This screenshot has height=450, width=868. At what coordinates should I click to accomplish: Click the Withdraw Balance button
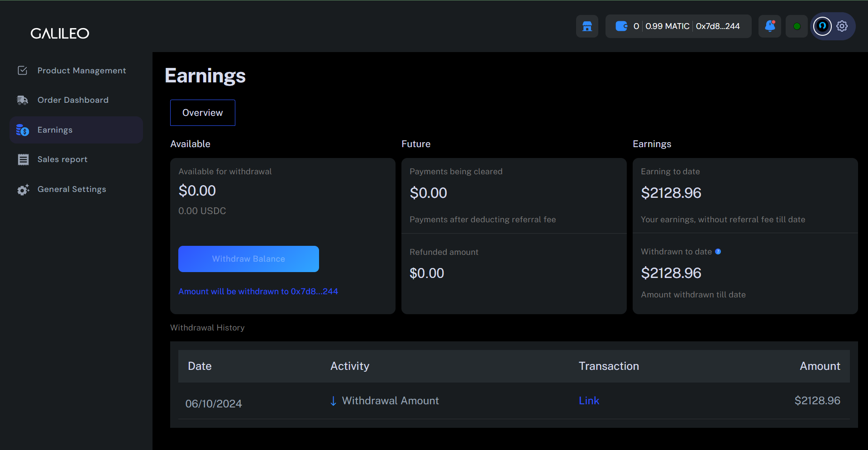click(248, 259)
